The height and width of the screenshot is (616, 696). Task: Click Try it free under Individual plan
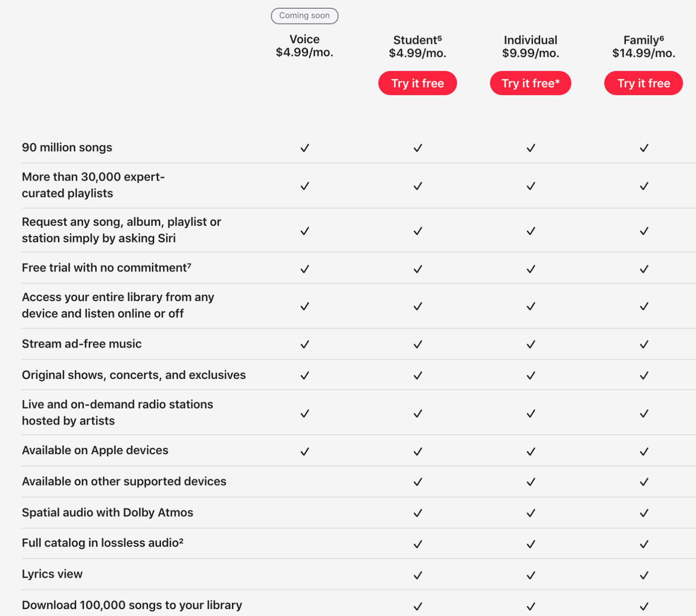[530, 83]
